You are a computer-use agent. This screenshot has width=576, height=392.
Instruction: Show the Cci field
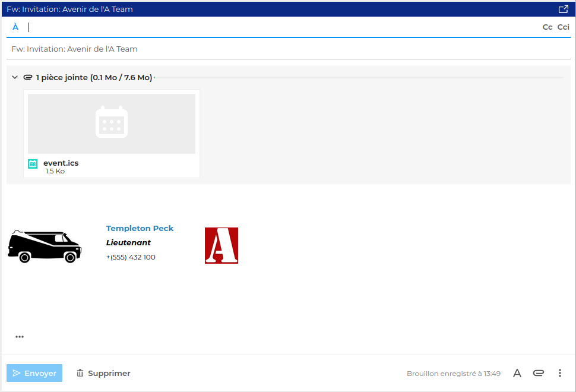[563, 27]
